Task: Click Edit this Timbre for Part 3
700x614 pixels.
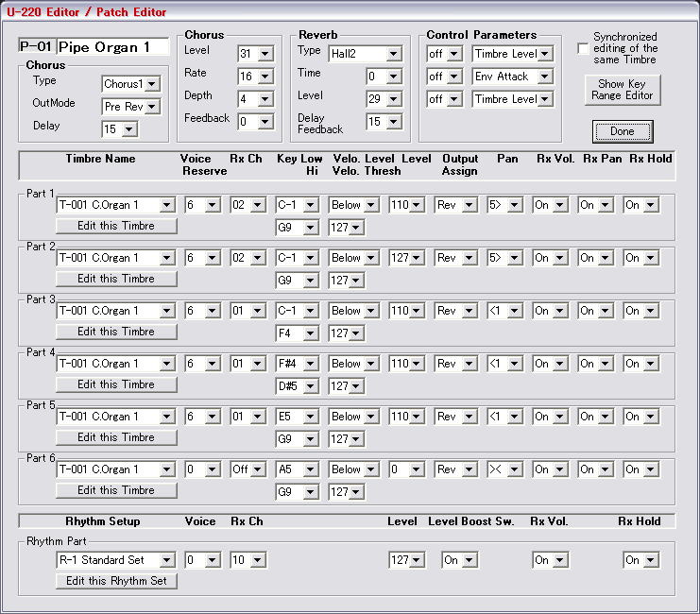Action: click(116, 332)
